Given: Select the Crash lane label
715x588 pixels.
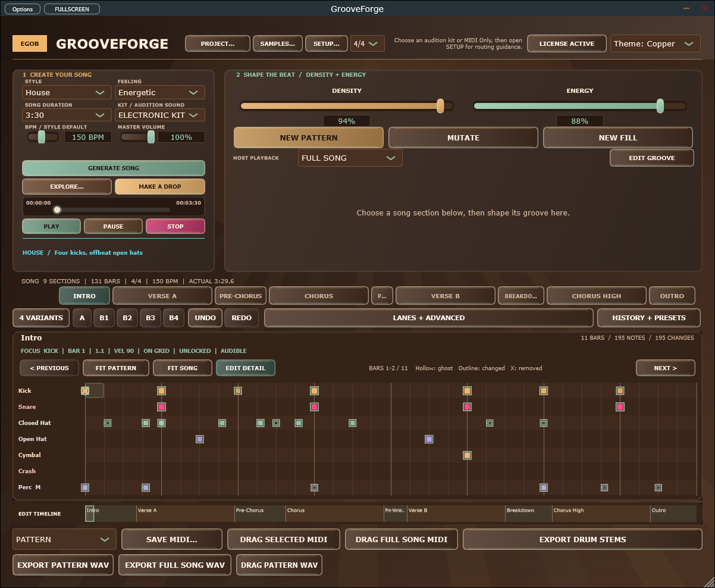Looking at the screenshot, I should click(27, 471).
